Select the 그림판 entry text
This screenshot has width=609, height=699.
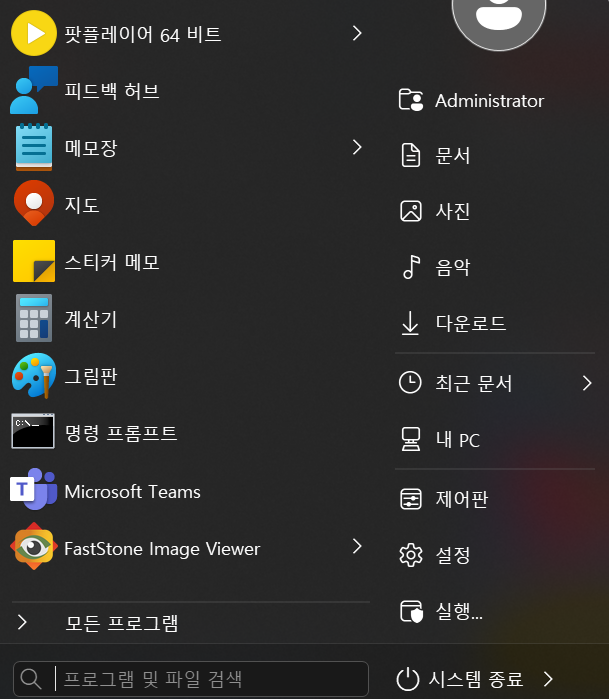pos(91,376)
